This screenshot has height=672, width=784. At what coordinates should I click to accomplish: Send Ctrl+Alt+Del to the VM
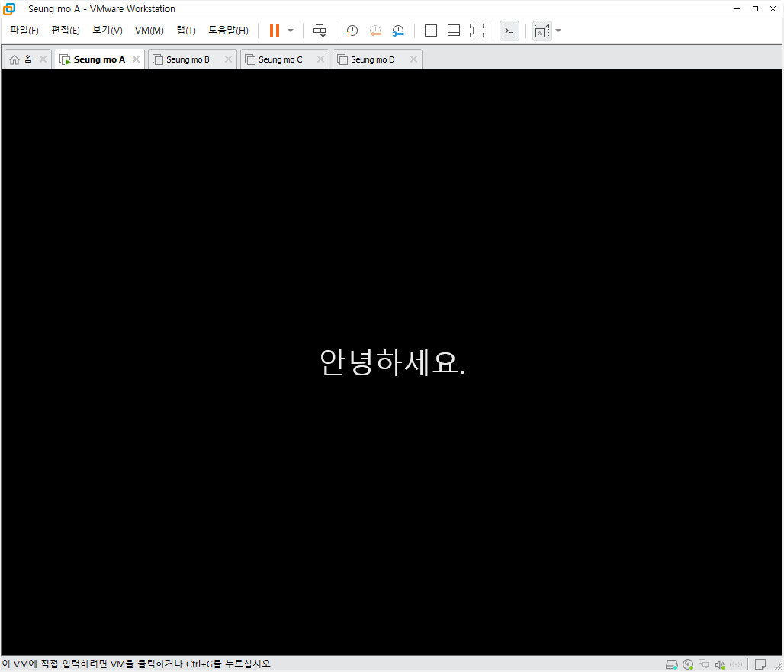pos(320,31)
